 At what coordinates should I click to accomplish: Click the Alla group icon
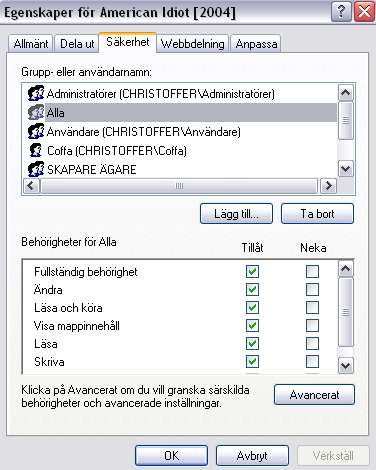(x=36, y=113)
